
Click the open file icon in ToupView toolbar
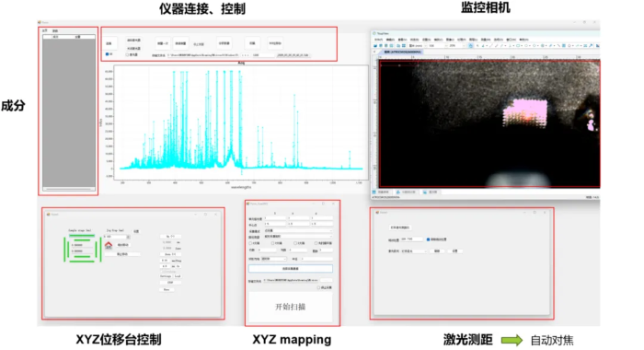(375, 46)
